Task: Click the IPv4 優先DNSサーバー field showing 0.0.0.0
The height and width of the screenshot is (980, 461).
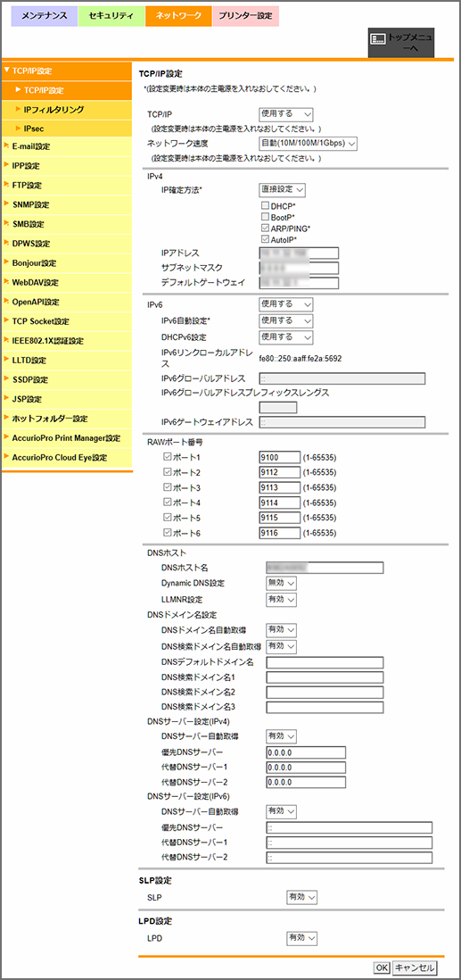Action: click(306, 752)
